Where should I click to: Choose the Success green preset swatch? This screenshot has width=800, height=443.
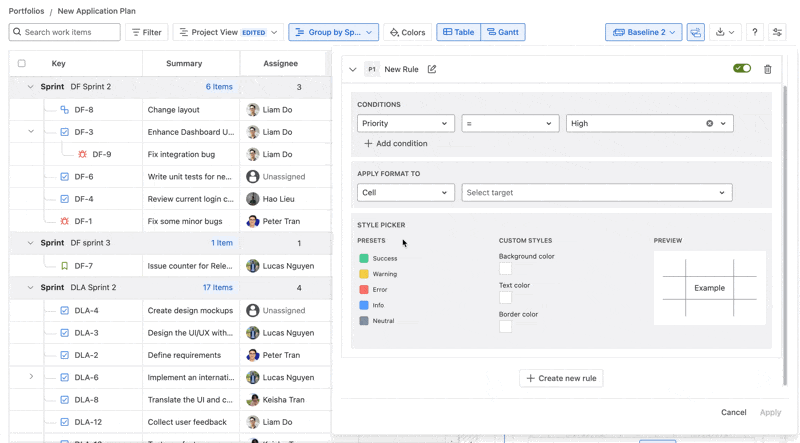[364, 258]
